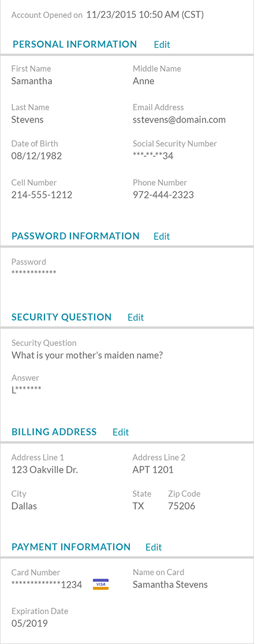Click the mother's maiden name question

[x=87, y=355]
